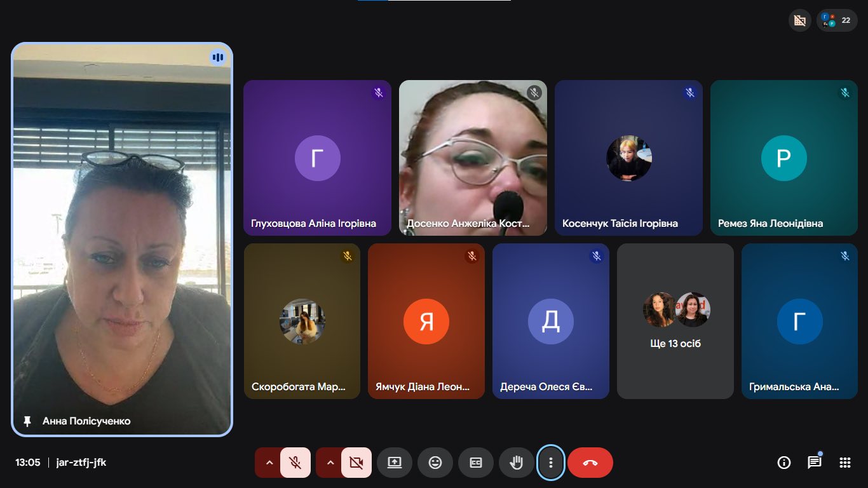This screenshot has height=488, width=868.
Task: Toggle closed captions on
Action: (476, 463)
